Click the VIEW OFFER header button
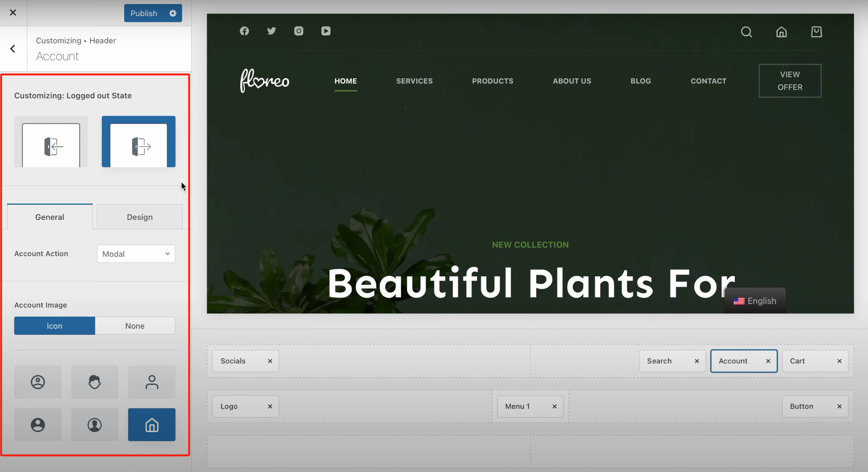Image resolution: width=868 pixels, height=472 pixels. pos(790,81)
